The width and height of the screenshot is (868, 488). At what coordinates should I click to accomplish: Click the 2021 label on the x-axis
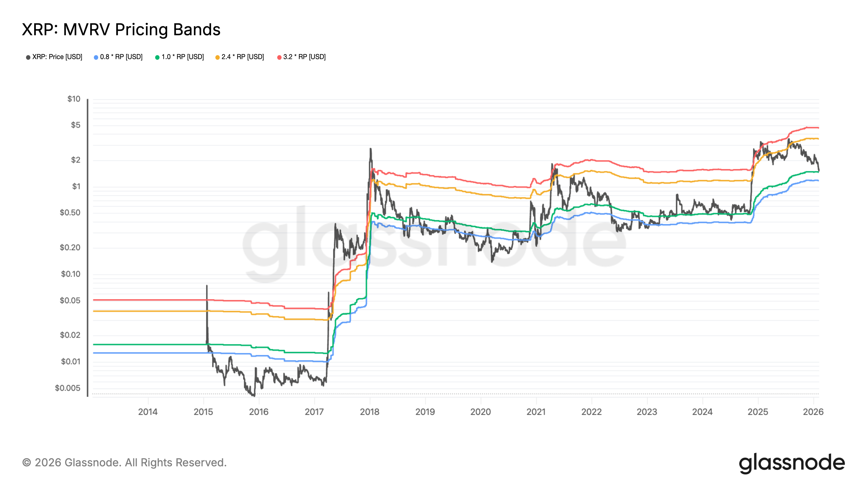coord(536,412)
